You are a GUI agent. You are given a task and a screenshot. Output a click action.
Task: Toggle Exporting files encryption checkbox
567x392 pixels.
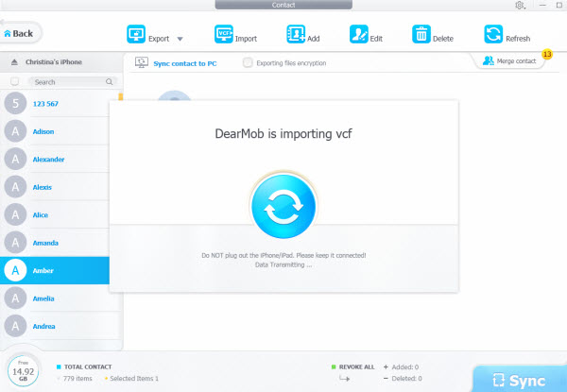(248, 62)
